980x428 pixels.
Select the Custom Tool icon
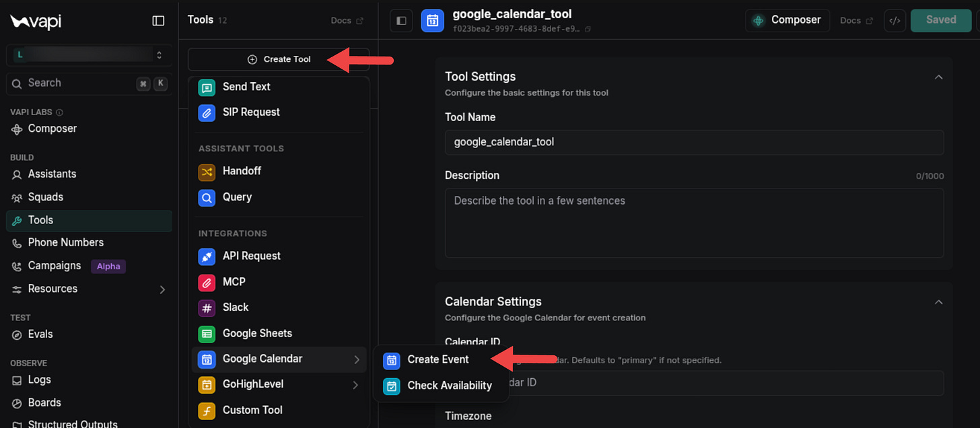point(207,411)
